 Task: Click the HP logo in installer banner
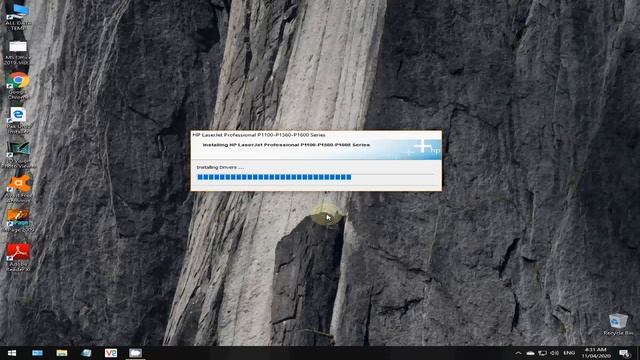(435, 150)
